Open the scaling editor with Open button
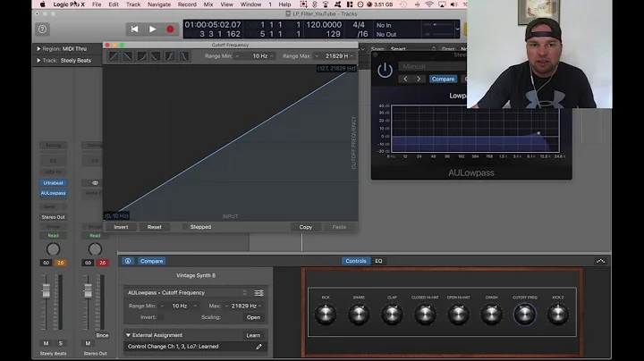Image resolution: width=644 pixels, height=361 pixels. pyautogui.click(x=253, y=317)
